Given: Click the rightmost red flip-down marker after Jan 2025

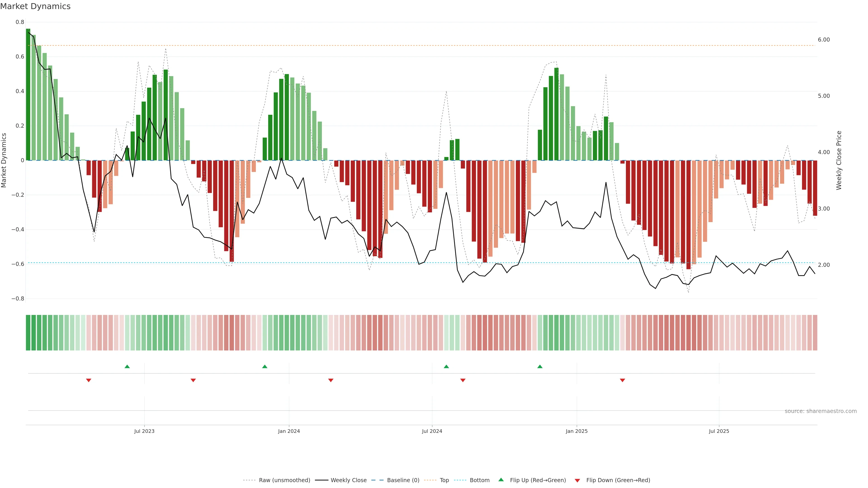Looking at the screenshot, I should 622,380.
